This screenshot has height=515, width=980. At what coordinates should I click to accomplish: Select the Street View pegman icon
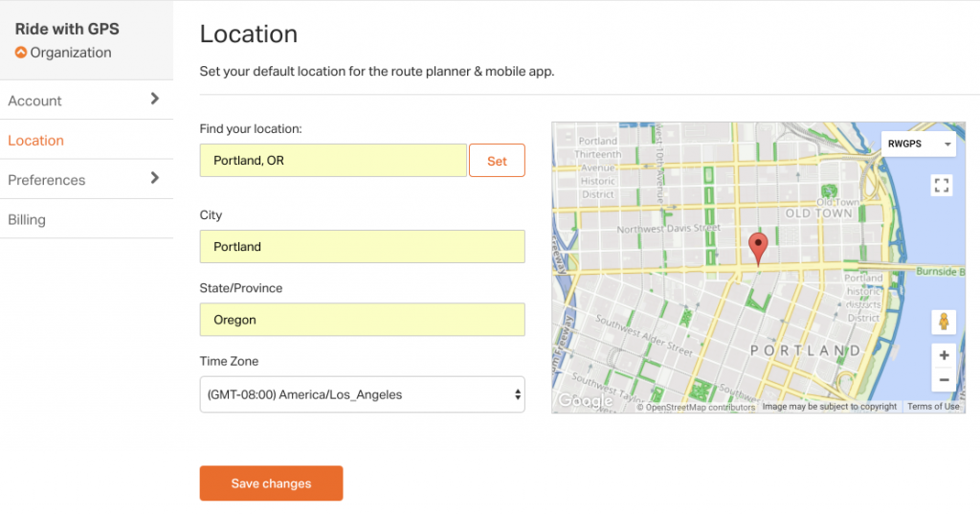(943, 322)
